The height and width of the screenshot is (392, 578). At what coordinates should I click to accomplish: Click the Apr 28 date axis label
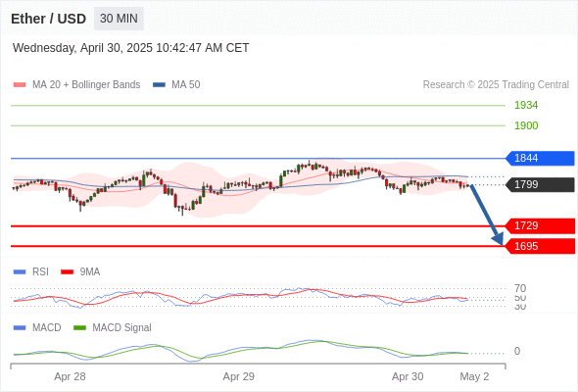click(70, 376)
